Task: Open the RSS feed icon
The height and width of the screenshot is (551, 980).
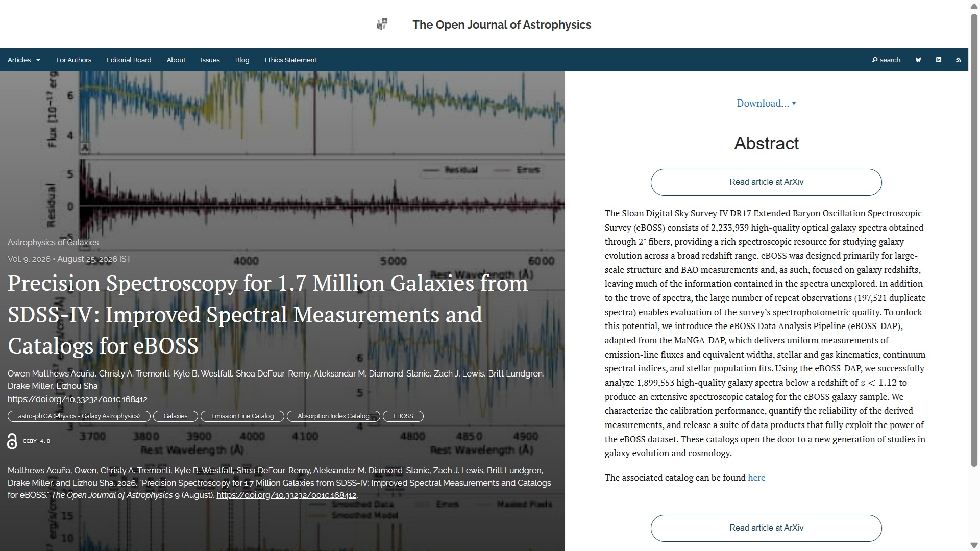Action: click(958, 60)
